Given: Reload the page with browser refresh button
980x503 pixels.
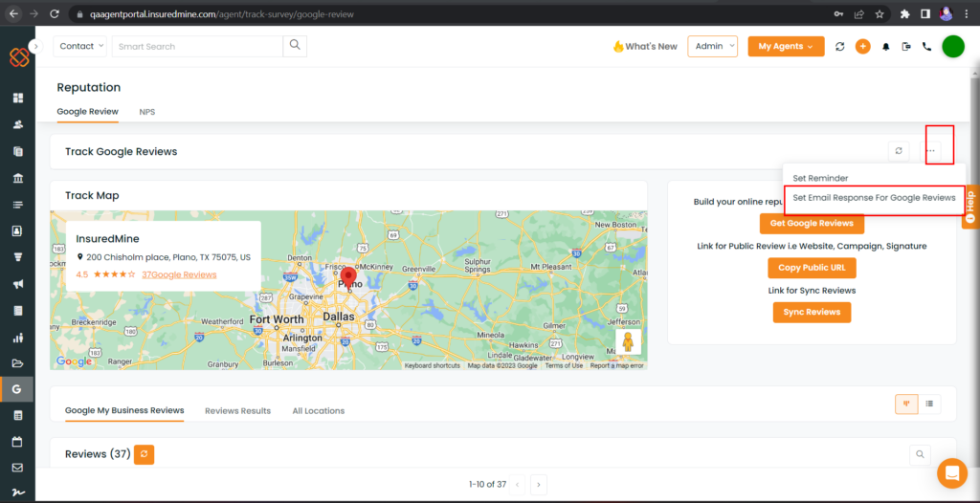Looking at the screenshot, I should tap(55, 13).
